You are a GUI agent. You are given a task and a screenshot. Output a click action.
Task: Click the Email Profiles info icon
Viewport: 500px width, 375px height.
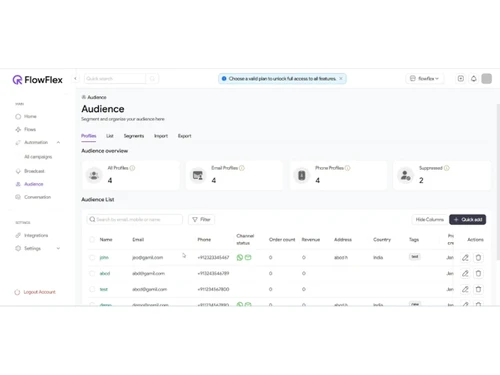tap(242, 168)
